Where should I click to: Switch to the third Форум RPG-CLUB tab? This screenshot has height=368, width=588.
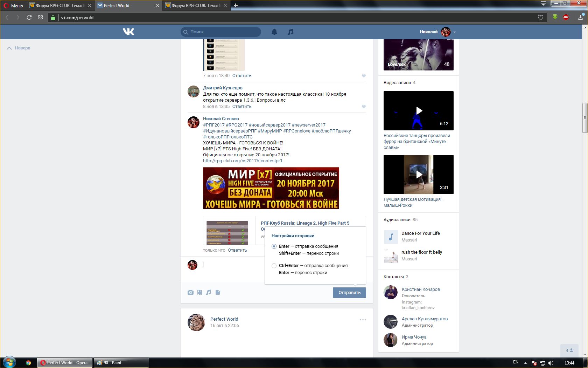[x=196, y=5]
